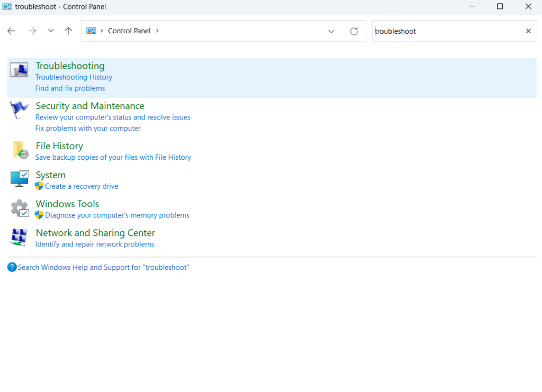
Task: Open Troubleshooting History link
Action: pos(74,77)
